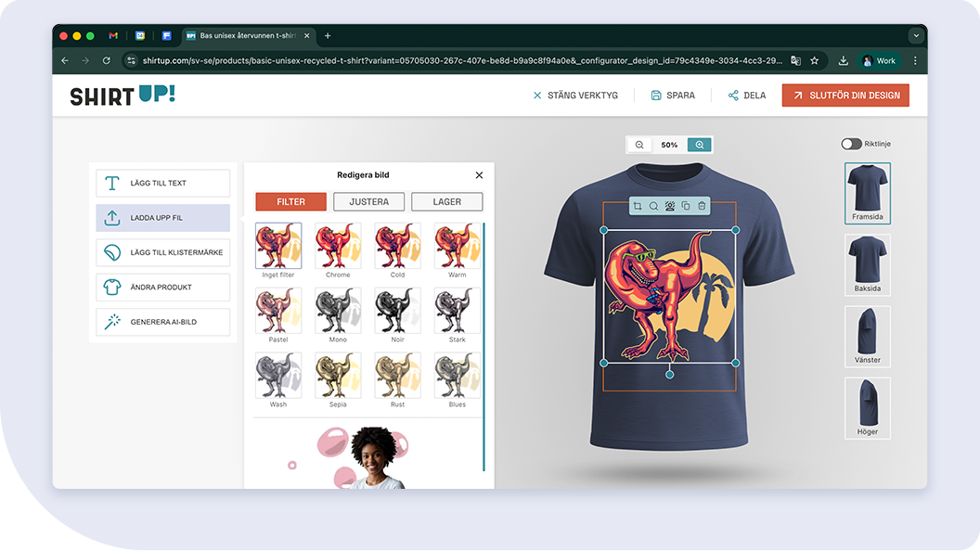This screenshot has height=551, width=980.
Task: Open browser downloads icon
Action: (844, 60)
